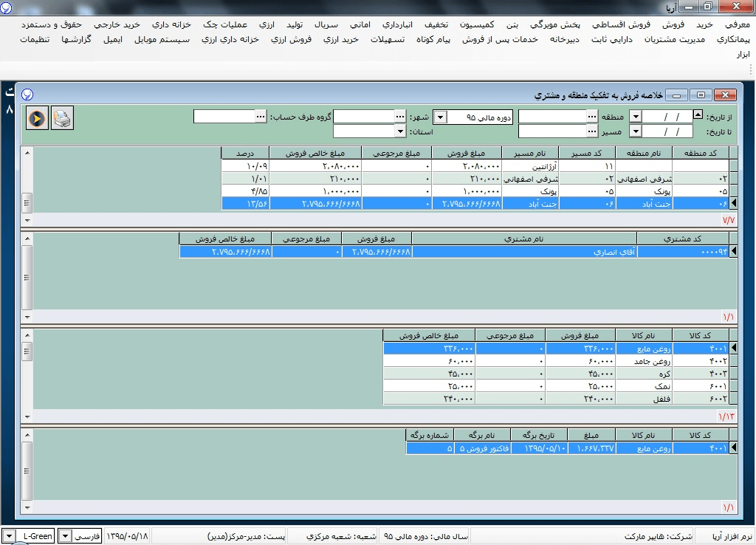Open the ابزار menu
Screen dimensions: 756x545
point(743,55)
